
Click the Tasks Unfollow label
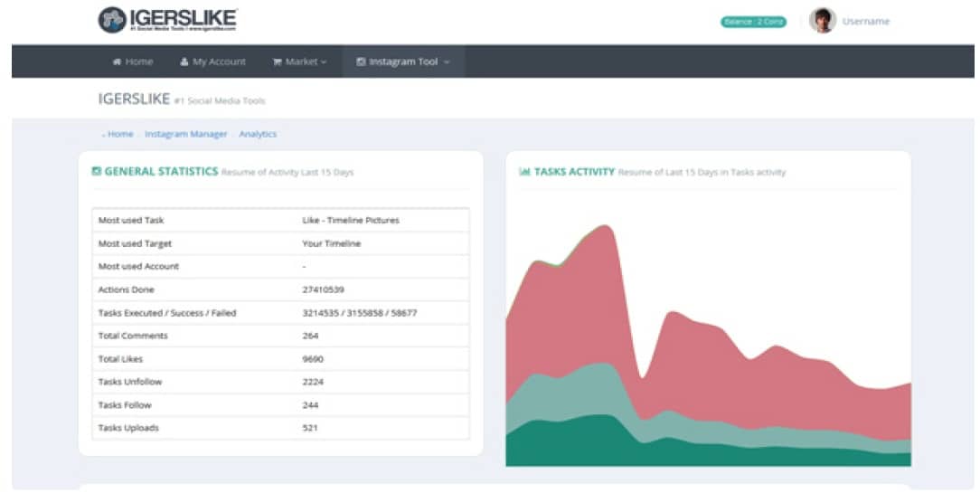tap(130, 382)
